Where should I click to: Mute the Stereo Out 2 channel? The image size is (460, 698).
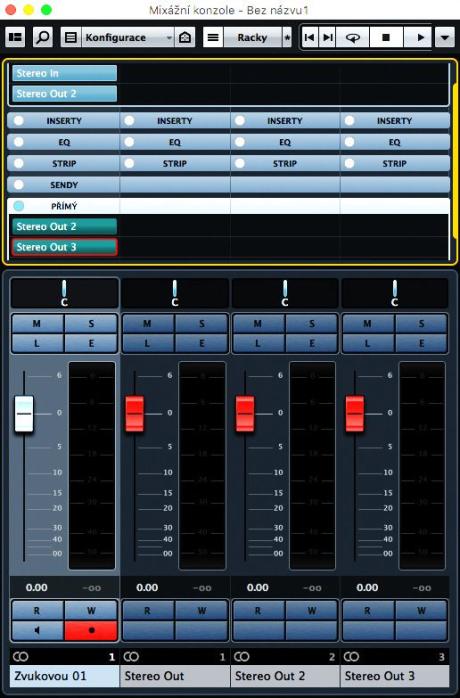click(x=257, y=324)
